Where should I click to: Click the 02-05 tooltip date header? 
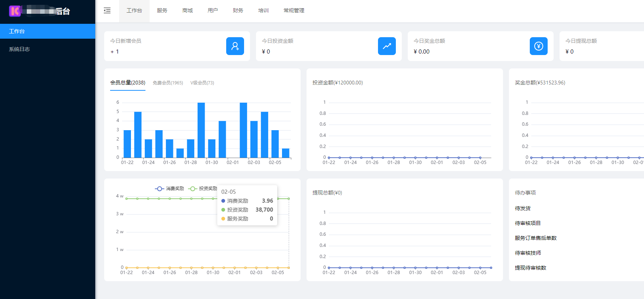coord(228,192)
